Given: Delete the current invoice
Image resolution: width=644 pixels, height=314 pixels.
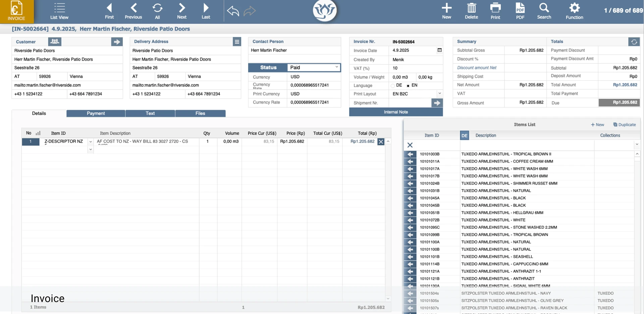Looking at the screenshot, I should point(471,11).
